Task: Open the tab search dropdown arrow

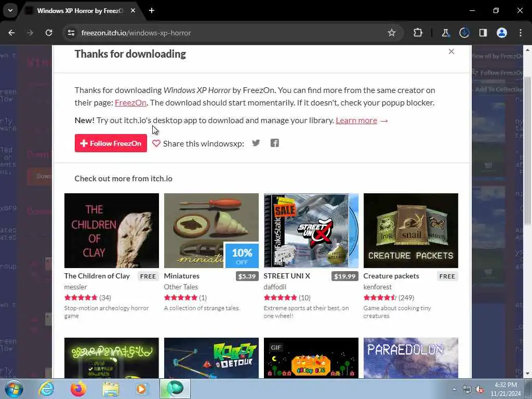Action: [10, 10]
